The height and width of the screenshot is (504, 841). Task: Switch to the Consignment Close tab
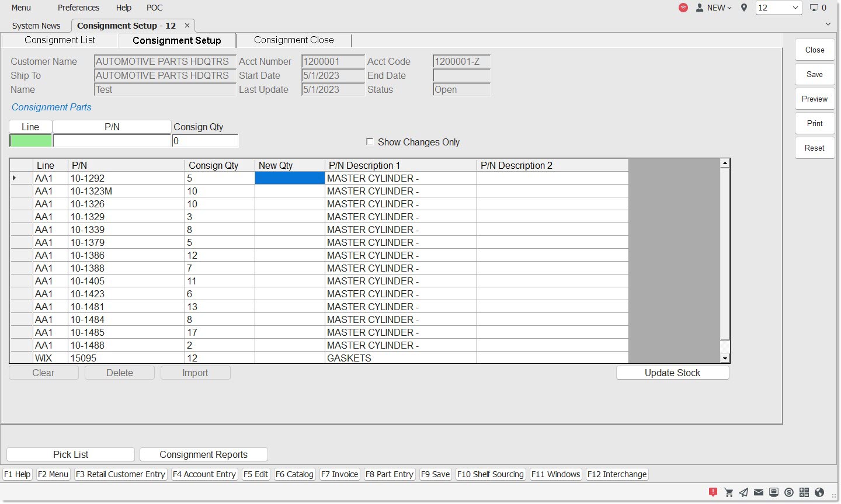pyautogui.click(x=294, y=40)
